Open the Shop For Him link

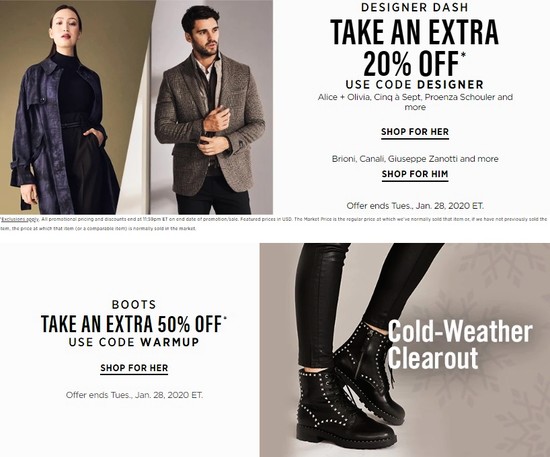(415, 174)
